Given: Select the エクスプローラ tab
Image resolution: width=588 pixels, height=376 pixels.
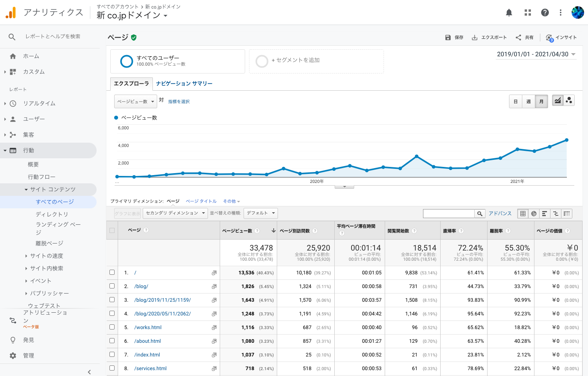Looking at the screenshot, I should point(131,84).
